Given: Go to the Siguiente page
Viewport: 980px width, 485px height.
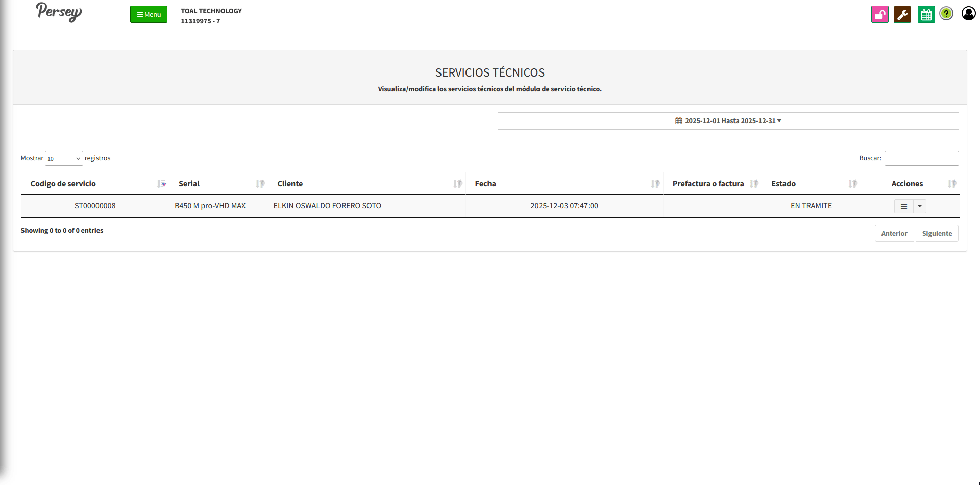Looking at the screenshot, I should 937,233.
